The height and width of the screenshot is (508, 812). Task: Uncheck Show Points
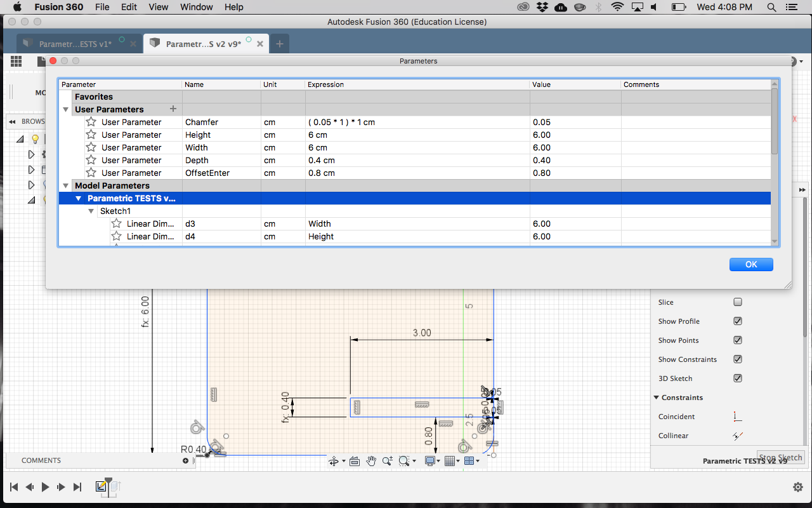tap(737, 340)
